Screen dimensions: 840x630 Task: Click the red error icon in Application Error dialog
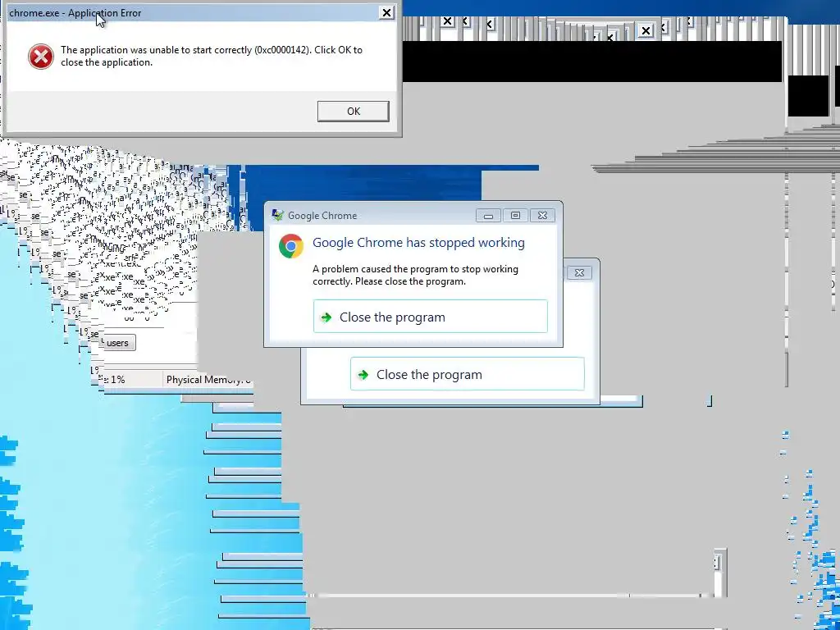pos(41,57)
